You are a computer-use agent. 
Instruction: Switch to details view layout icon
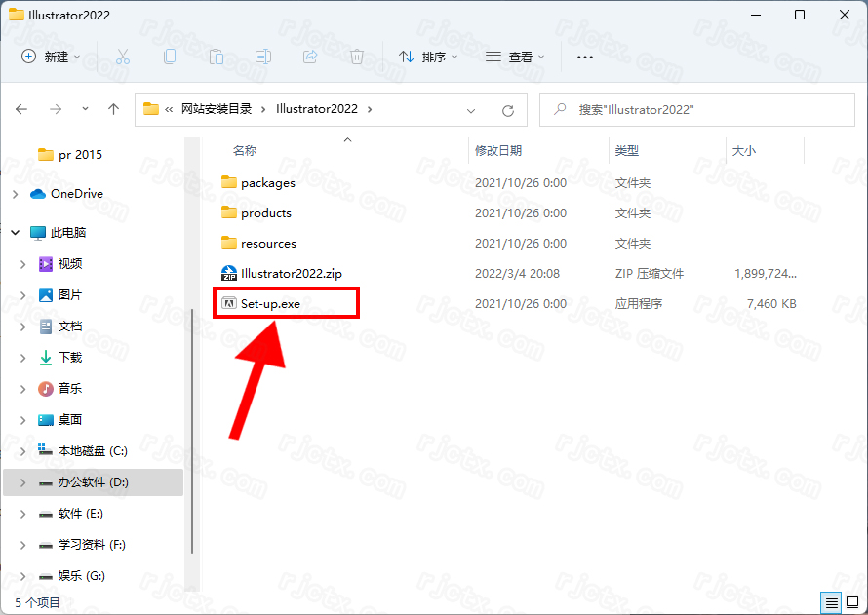[x=830, y=602]
